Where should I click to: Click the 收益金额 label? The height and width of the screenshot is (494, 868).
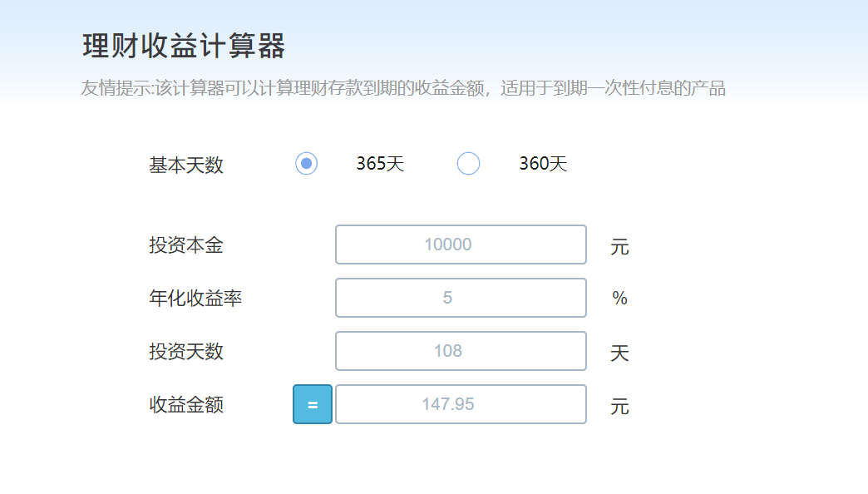coord(186,404)
